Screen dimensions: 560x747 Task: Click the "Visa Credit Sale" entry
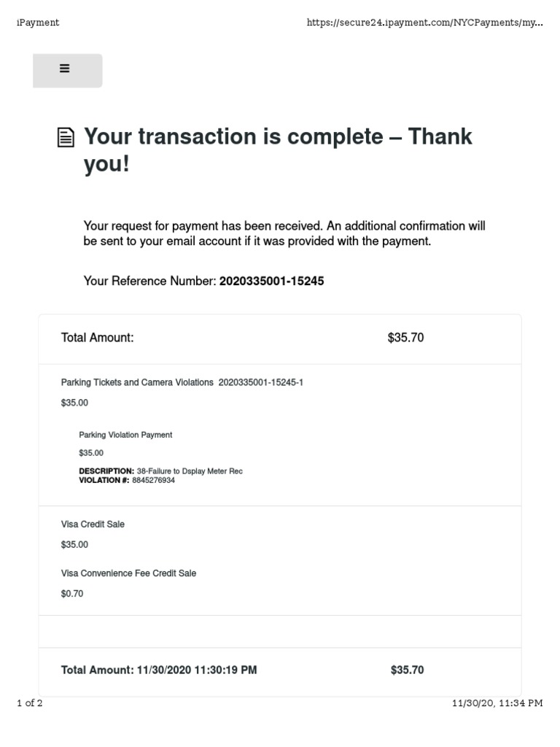[93, 524]
